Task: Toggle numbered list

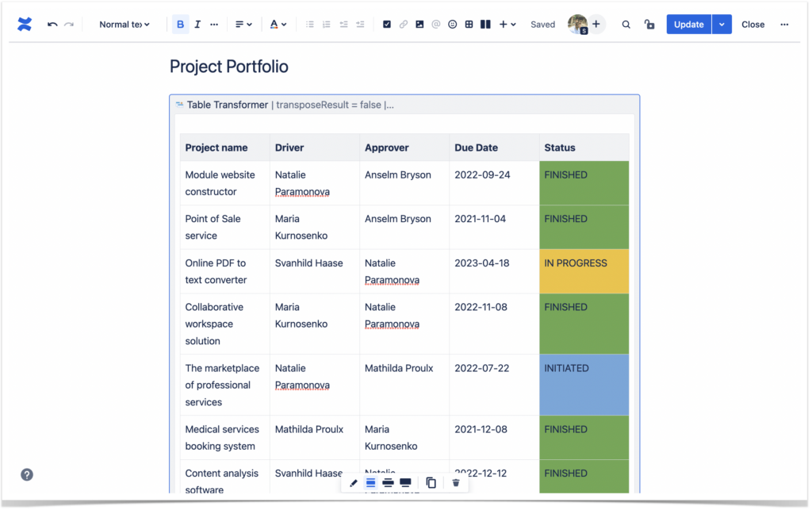Action: click(326, 24)
